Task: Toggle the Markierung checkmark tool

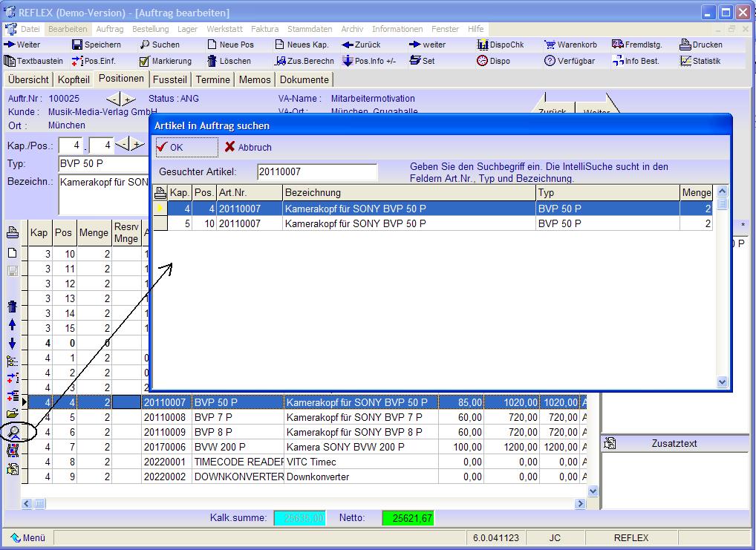Action: (166, 61)
